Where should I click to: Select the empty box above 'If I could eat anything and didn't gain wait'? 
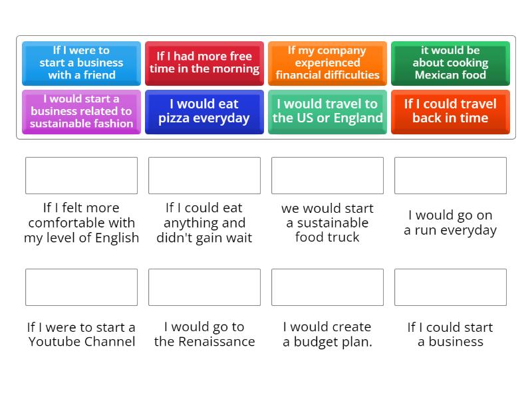[204, 175]
